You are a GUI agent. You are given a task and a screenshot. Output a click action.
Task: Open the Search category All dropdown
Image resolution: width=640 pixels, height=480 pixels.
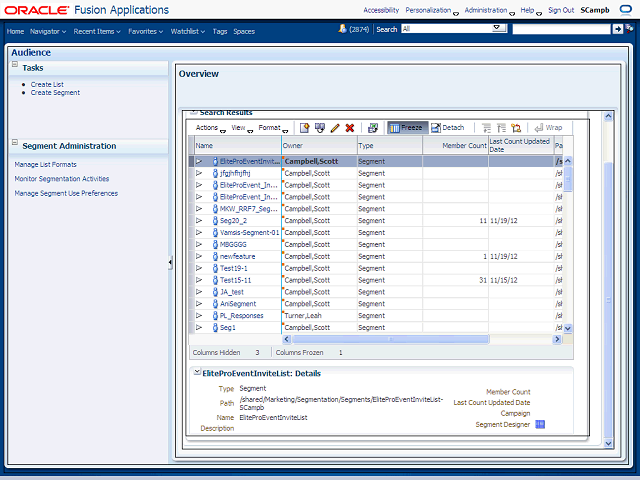tap(454, 28)
